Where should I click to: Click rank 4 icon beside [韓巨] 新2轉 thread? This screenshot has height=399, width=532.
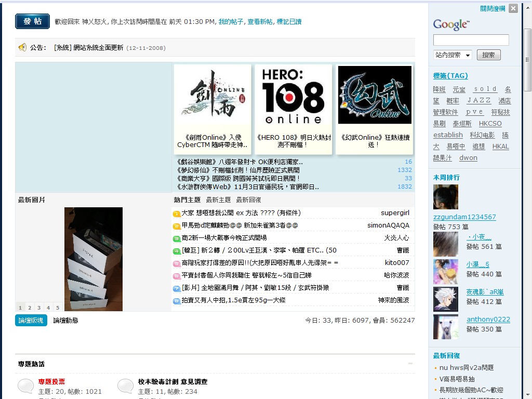(177, 251)
